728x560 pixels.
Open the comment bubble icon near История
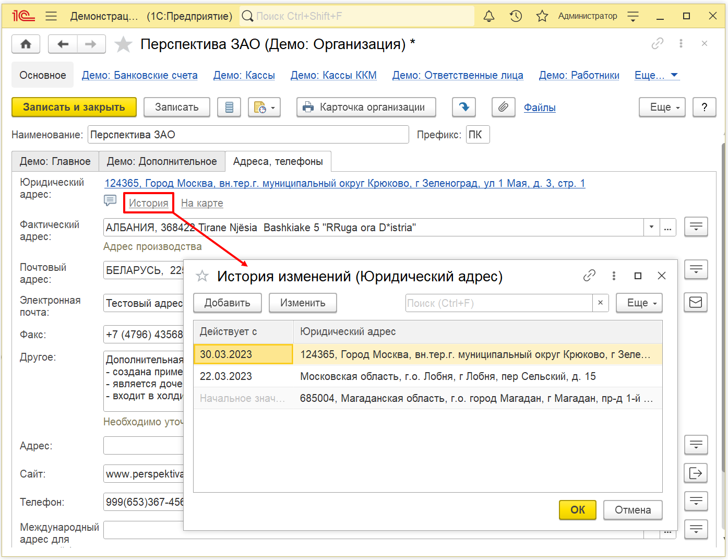click(110, 200)
